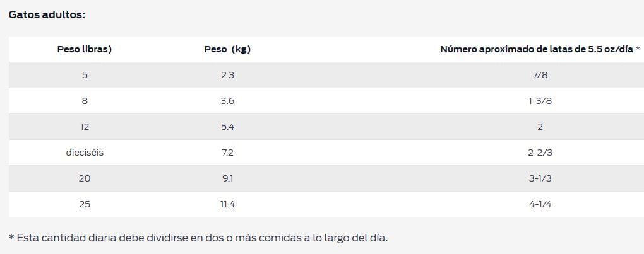Screen dimensions: 644x254
Task: Click the 'Peso libras)' column header
Action: [85, 49]
